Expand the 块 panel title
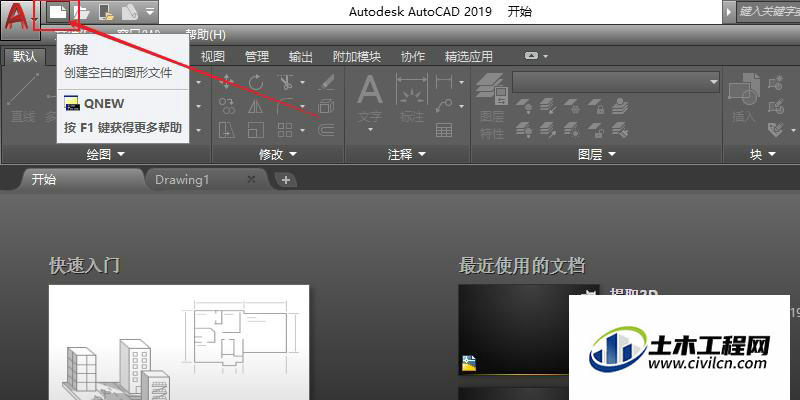 point(763,154)
